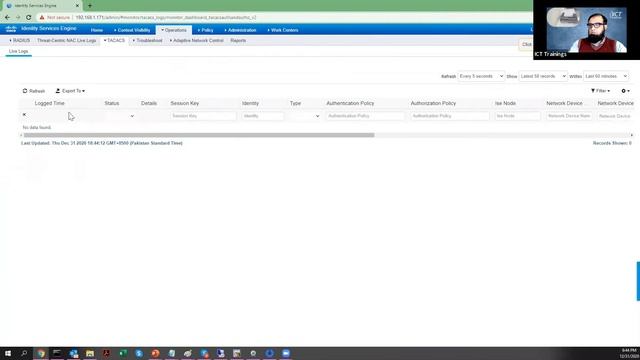Reload the page with the browser refresh icon
Screen dimensions: 640x360
click(x=29, y=18)
